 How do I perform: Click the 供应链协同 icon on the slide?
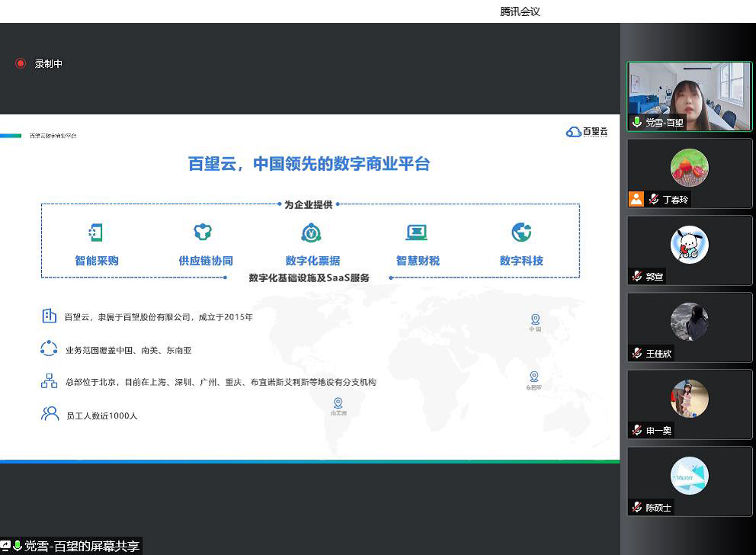(x=203, y=233)
